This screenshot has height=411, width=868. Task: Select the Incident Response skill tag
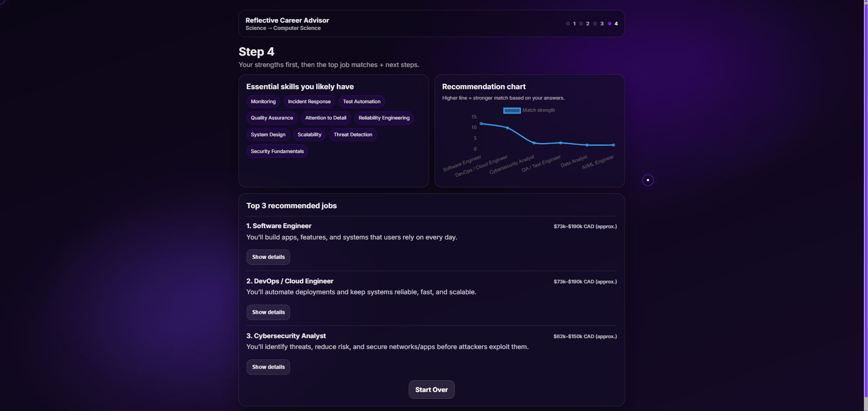(x=310, y=102)
